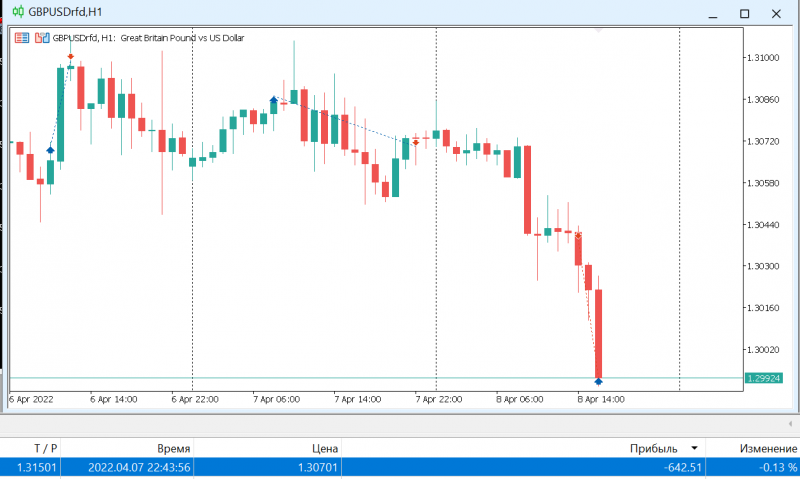Close the GBPUSDrfd,H1 chart window
The width and height of the screenshot is (800, 479).
click(776, 14)
